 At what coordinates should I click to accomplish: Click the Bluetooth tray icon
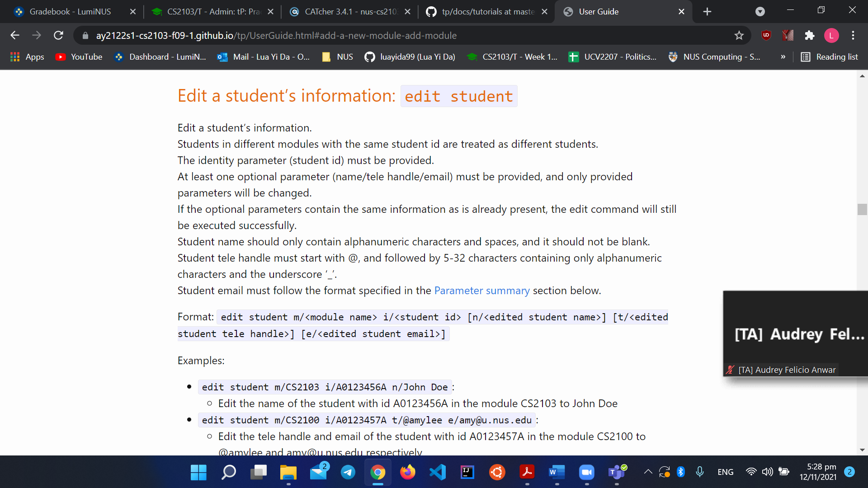click(x=681, y=472)
